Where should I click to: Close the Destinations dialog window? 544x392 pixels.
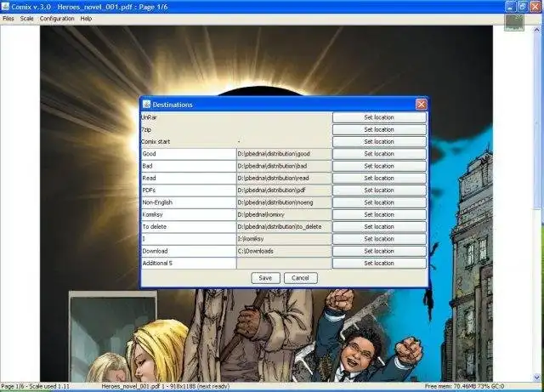[x=422, y=104]
